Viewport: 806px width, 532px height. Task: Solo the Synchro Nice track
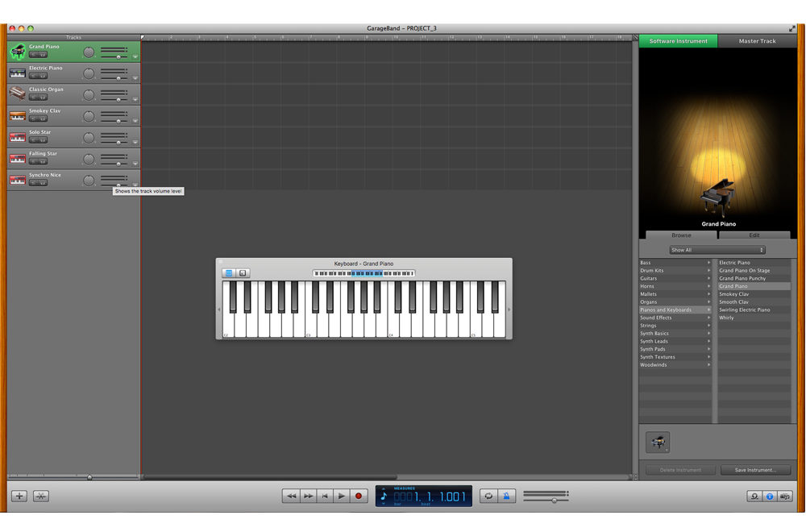pyautogui.click(x=43, y=183)
